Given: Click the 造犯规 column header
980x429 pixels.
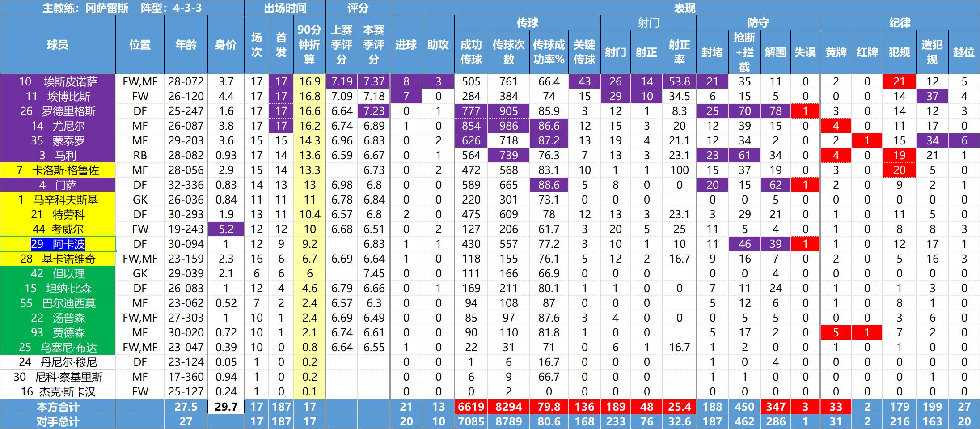Looking at the screenshot, I should point(932,52).
